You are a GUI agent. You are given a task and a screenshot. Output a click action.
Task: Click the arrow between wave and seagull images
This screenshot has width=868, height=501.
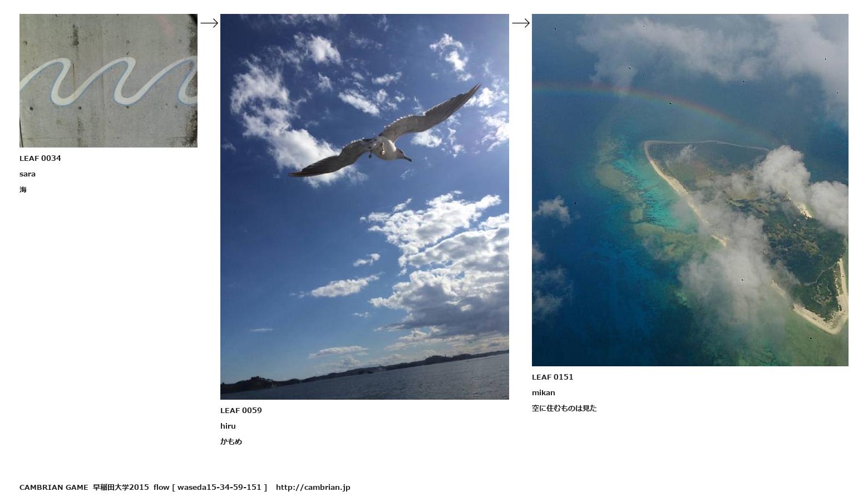209,23
